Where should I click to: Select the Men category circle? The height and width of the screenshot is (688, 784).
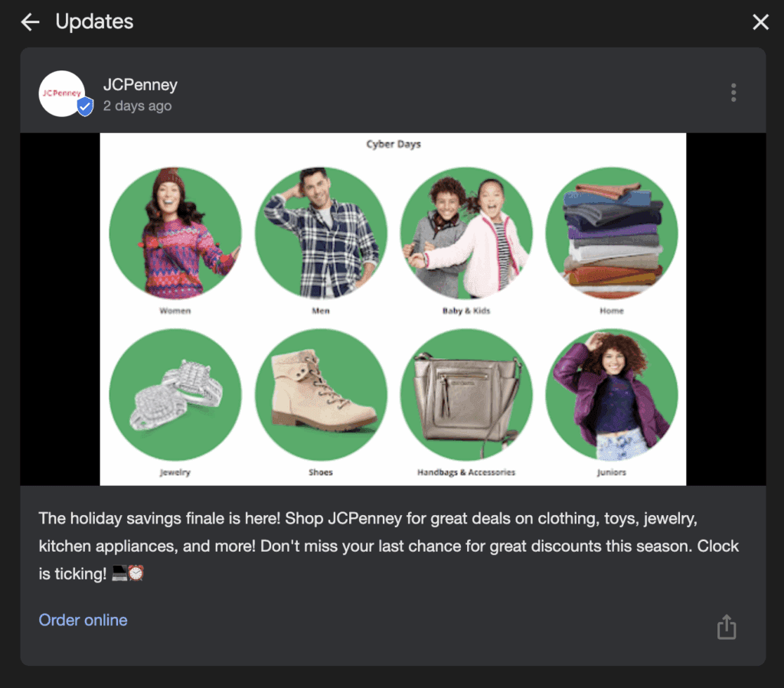pos(321,233)
